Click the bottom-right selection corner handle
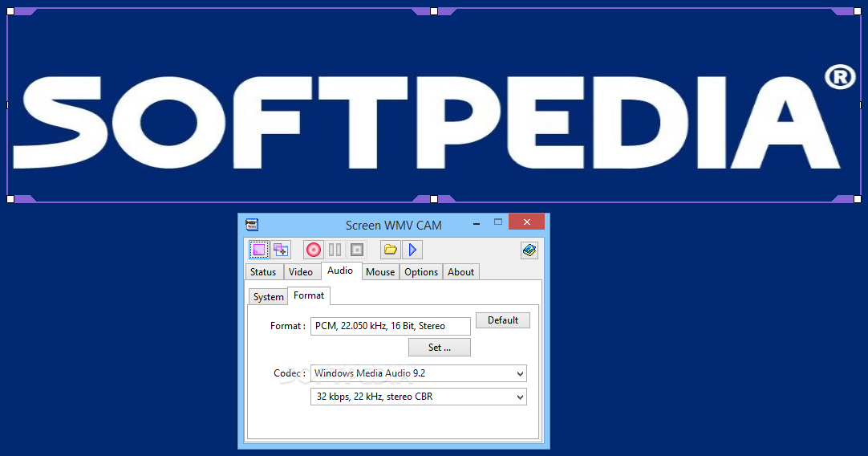Viewport: 868px width, 456px height. click(x=858, y=199)
